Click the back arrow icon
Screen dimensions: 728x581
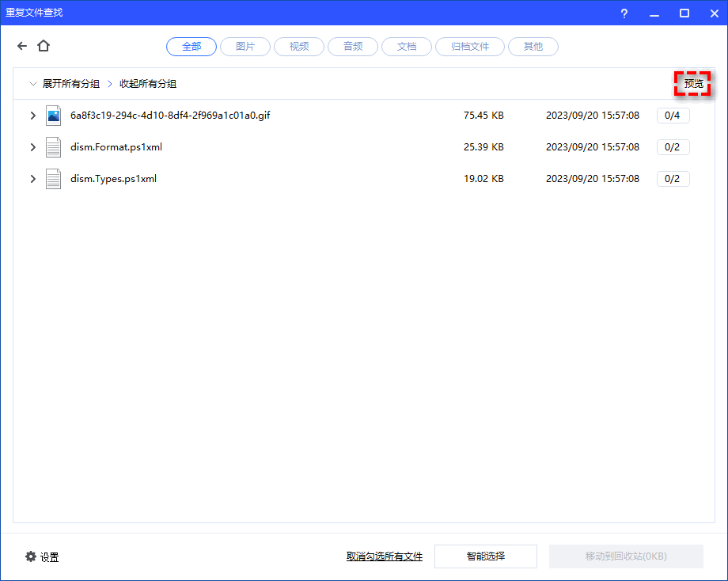pyautogui.click(x=22, y=47)
